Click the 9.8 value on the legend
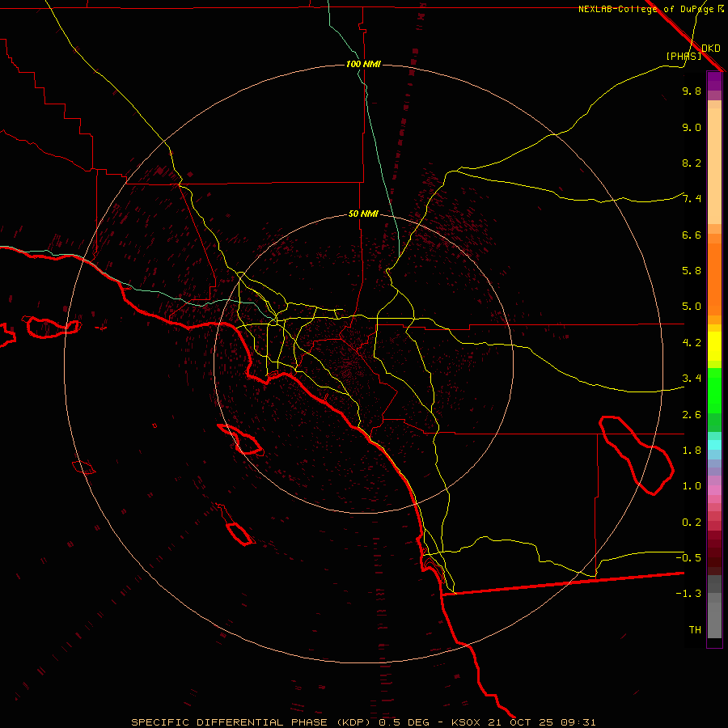 [x=691, y=91]
